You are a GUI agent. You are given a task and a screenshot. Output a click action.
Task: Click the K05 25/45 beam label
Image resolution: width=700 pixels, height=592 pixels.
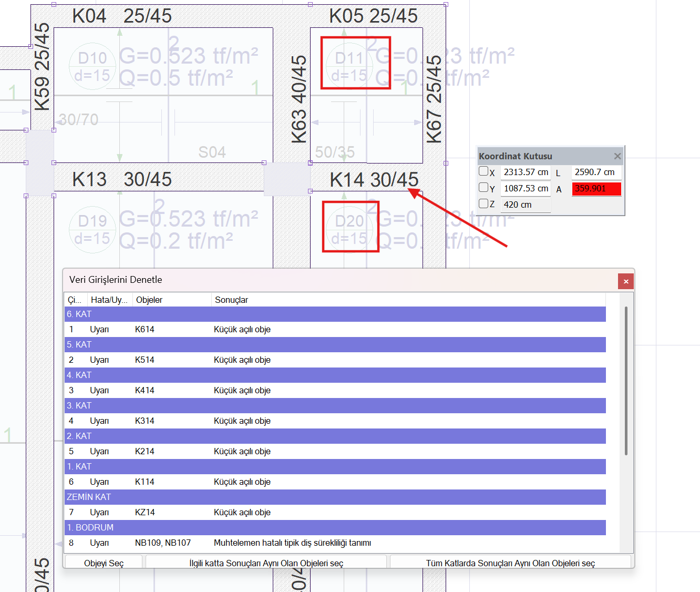(x=374, y=16)
